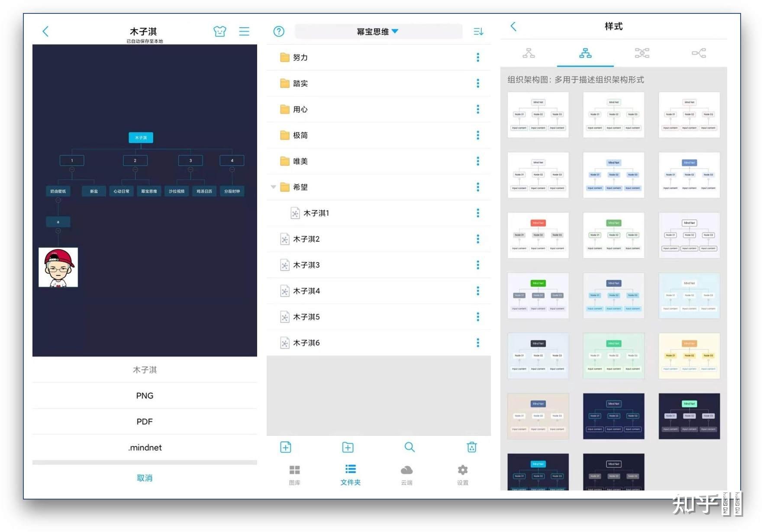Open more options for 木子淇5 file
This screenshot has height=532, width=764.
478,317
